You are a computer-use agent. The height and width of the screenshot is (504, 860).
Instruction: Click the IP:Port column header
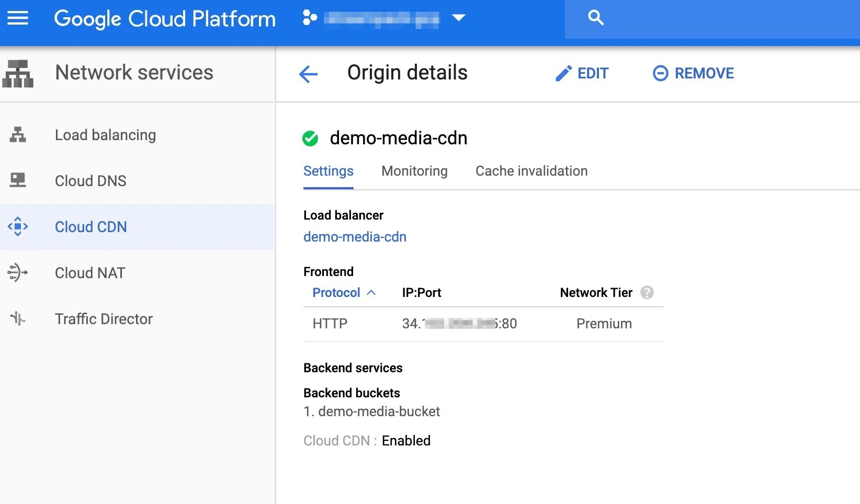[422, 293]
